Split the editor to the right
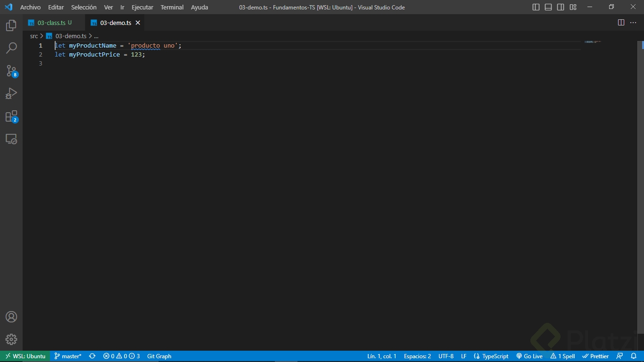644x362 pixels. click(621, 23)
